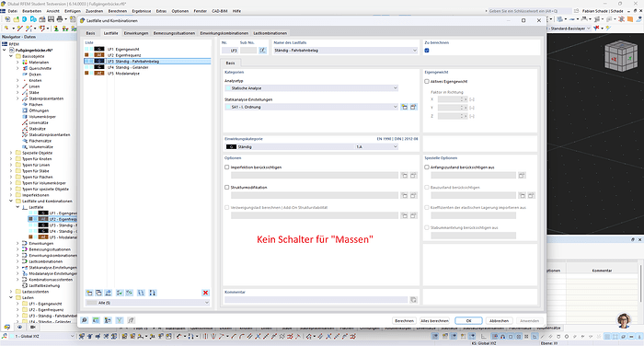Open the Alle (5) filter dropdown
Viewport: 644px width, 346px height.
pyautogui.click(x=147, y=303)
